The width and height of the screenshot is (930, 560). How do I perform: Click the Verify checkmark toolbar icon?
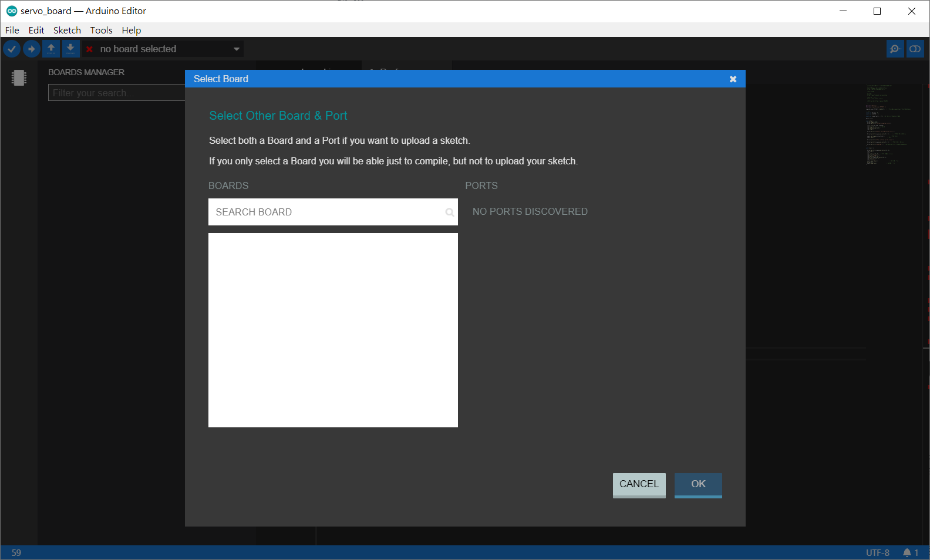12,49
